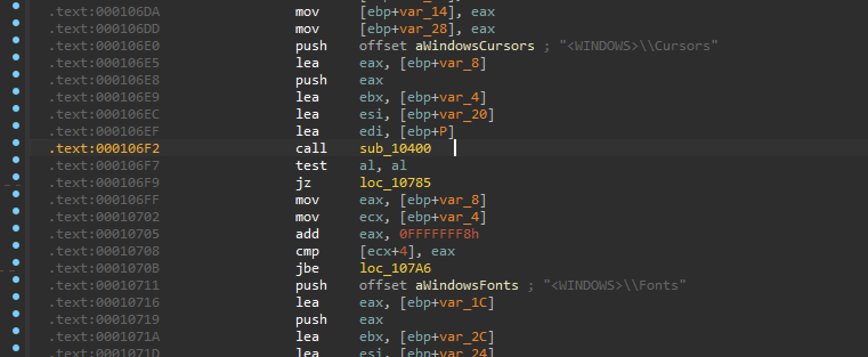Select the address .text:00010719
868x357 pixels.
(104, 320)
